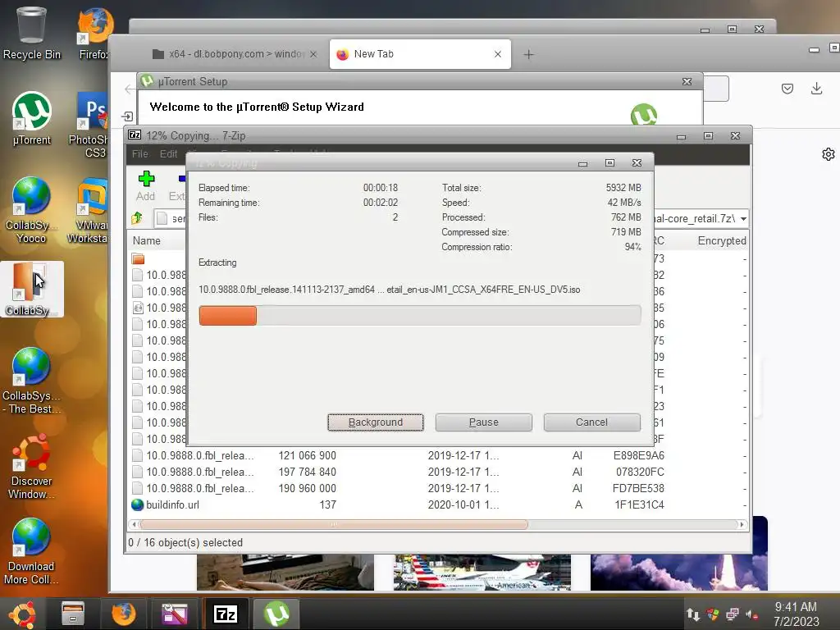
Task: Click the Background button
Action: [x=376, y=422]
